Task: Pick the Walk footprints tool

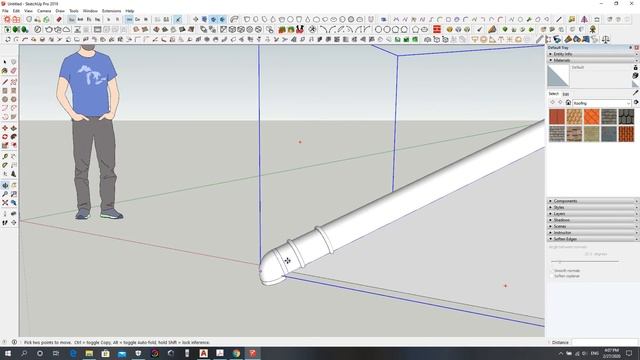Action: pyautogui.click(x=5, y=223)
